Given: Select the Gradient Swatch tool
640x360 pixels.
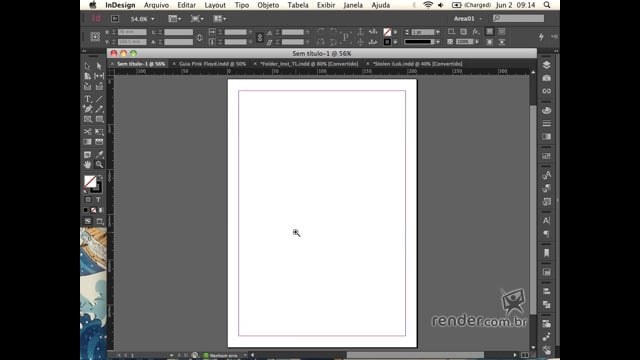Looking at the screenshot, I should (87, 142).
